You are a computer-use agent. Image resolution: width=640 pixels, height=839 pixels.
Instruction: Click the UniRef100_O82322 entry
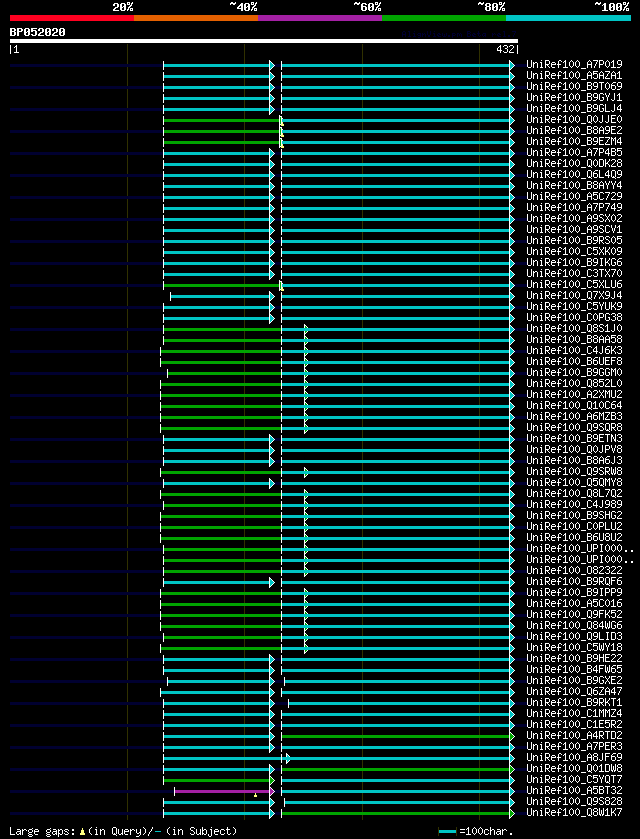tap(574, 570)
